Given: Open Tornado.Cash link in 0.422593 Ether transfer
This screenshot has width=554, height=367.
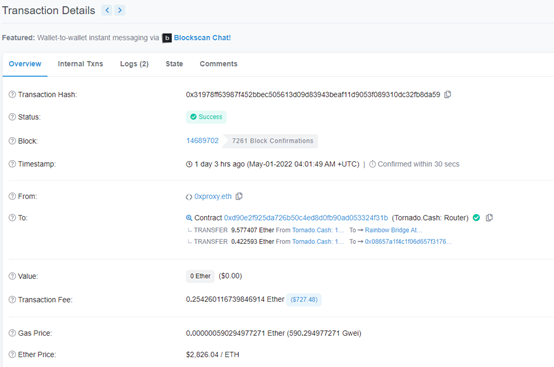Looking at the screenshot, I should pos(318,242).
